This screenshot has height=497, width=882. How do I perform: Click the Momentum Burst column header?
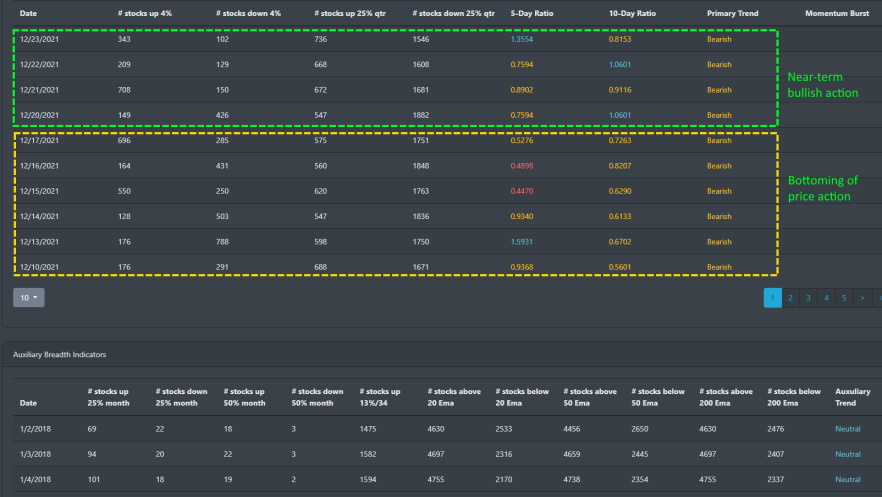[837, 13]
